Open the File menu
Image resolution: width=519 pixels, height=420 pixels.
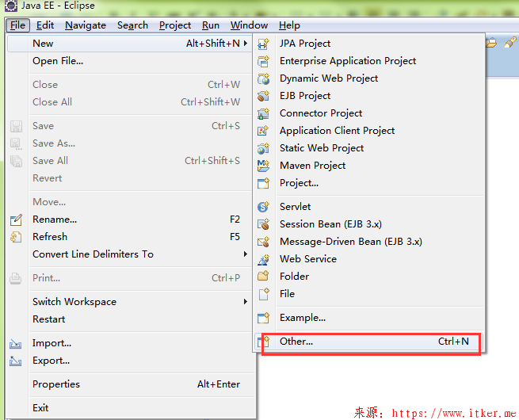coord(17,25)
